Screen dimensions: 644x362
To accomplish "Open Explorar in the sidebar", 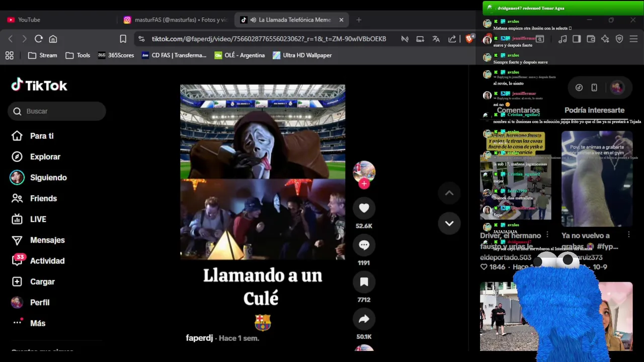I will click(x=36, y=157).
